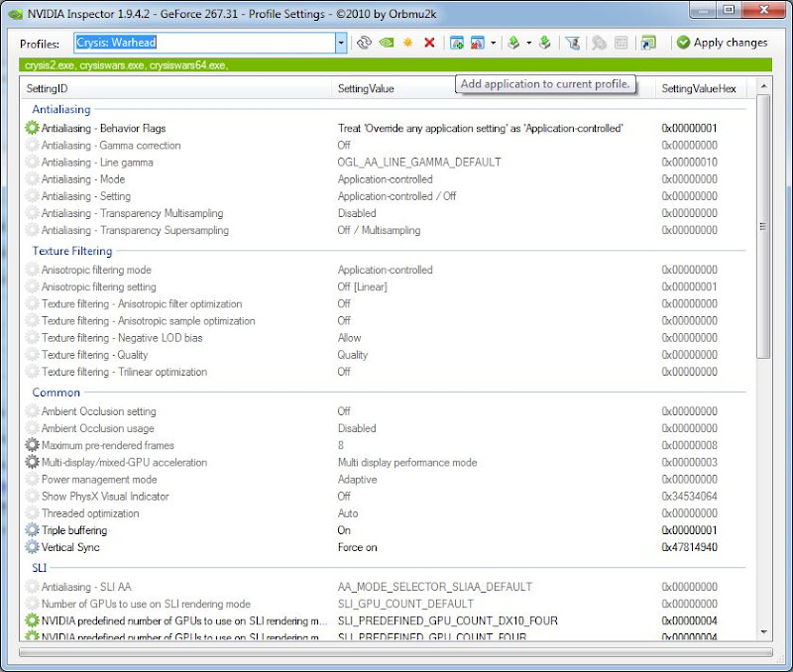Screen dimensions: 793x672
Task: Click the export profile green up-arrow icon
Action: 513,43
